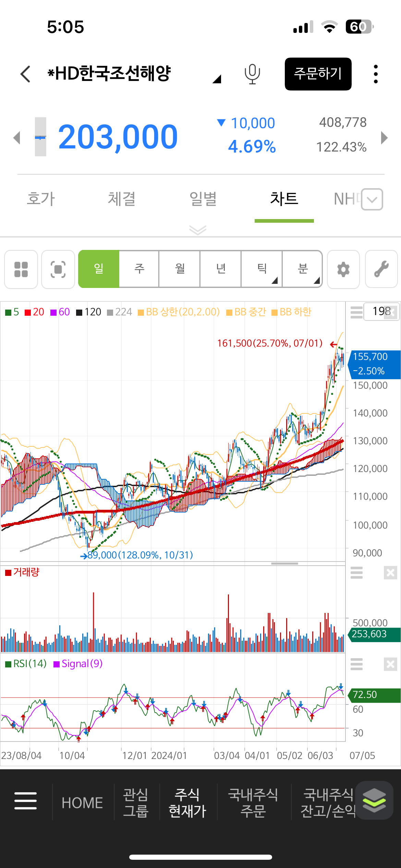Tap the BB 중간 legend label
401x868 pixels.
tap(246, 312)
